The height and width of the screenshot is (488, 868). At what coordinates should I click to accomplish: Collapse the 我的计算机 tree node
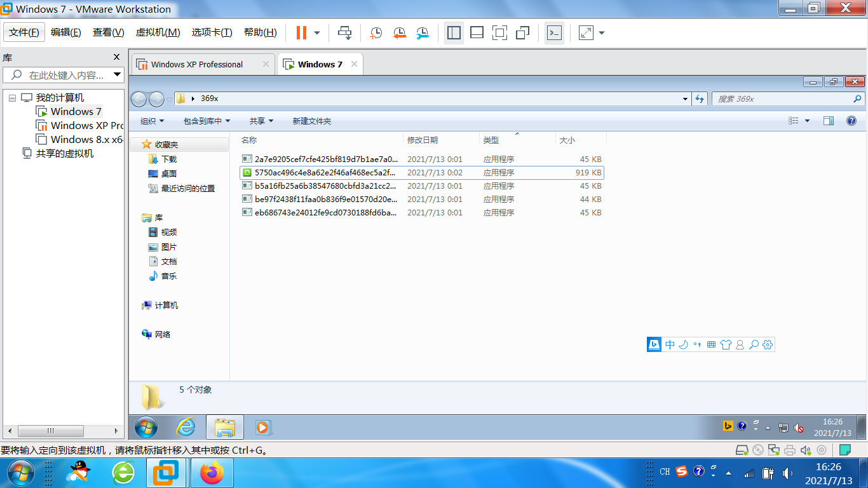[12, 98]
